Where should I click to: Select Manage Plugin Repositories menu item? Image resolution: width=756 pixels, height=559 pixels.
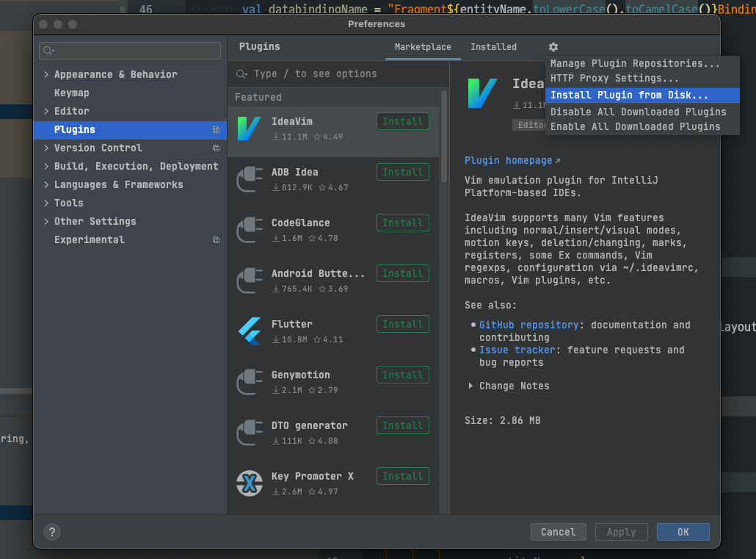pyautogui.click(x=642, y=63)
